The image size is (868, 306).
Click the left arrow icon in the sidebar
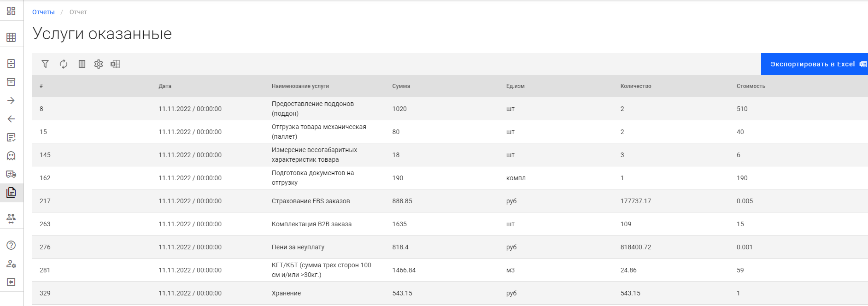tap(11, 119)
